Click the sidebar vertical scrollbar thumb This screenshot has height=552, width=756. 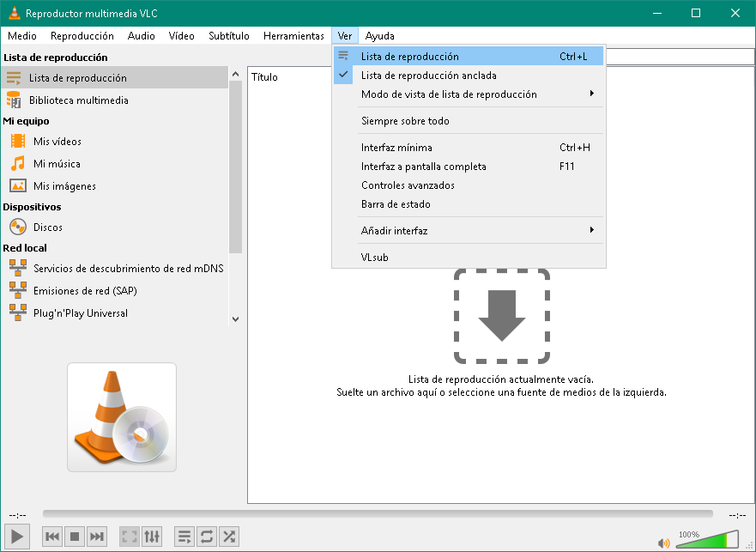click(x=235, y=167)
